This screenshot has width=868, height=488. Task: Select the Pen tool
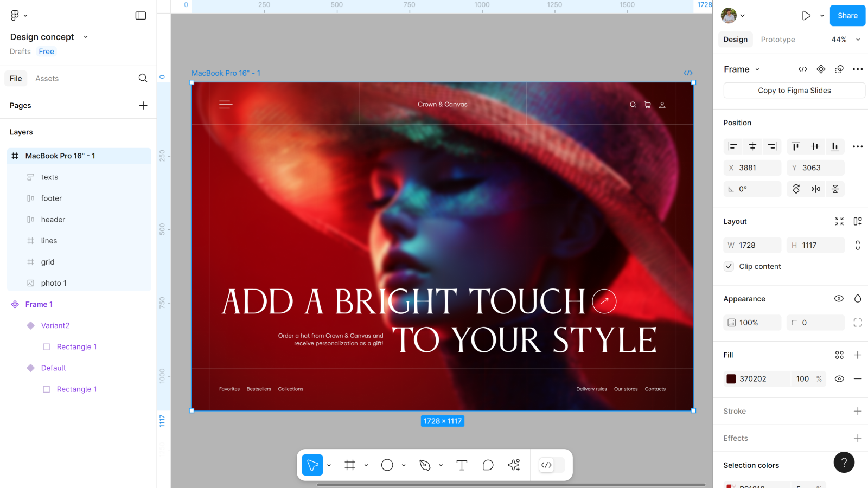click(425, 465)
